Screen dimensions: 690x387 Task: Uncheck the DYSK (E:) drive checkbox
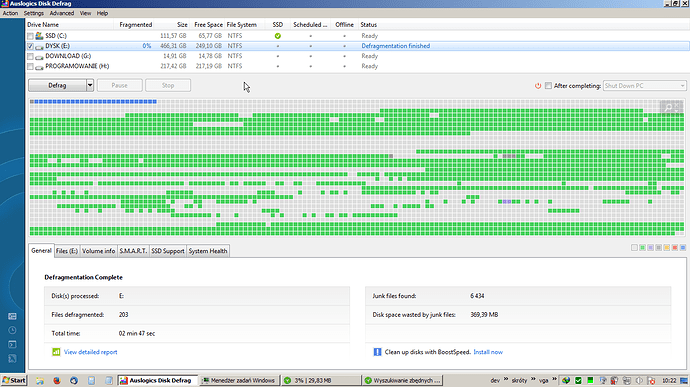(30, 46)
